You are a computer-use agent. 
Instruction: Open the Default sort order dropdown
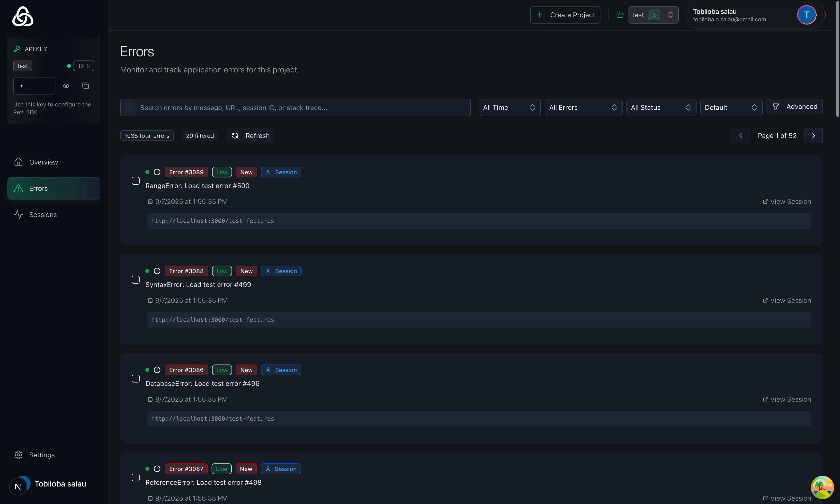point(731,107)
